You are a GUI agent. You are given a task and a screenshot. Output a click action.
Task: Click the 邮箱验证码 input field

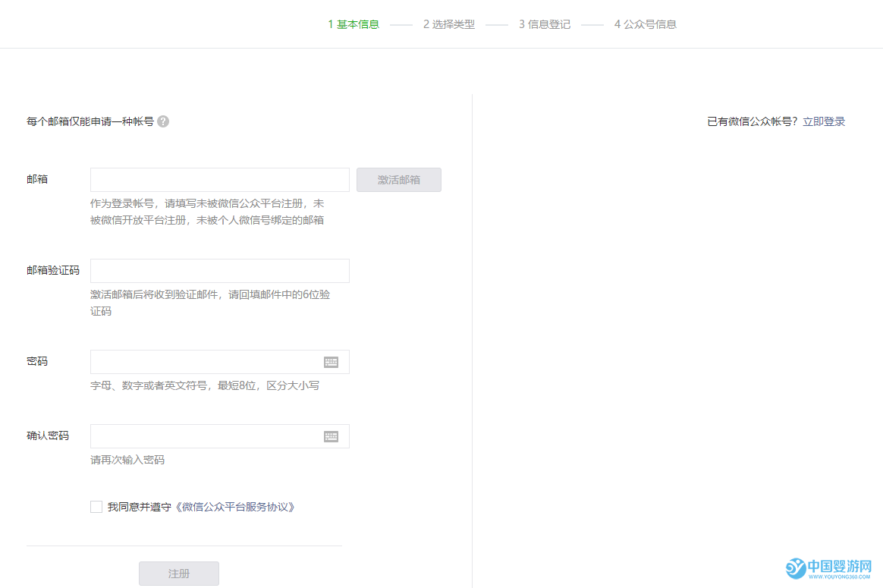(x=219, y=270)
